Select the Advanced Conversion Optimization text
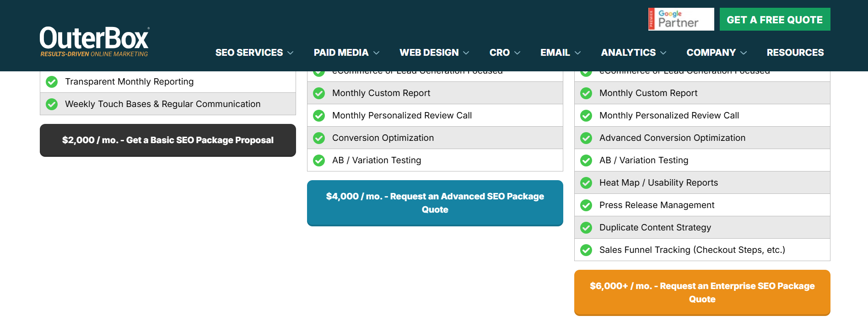 [x=673, y=138]
